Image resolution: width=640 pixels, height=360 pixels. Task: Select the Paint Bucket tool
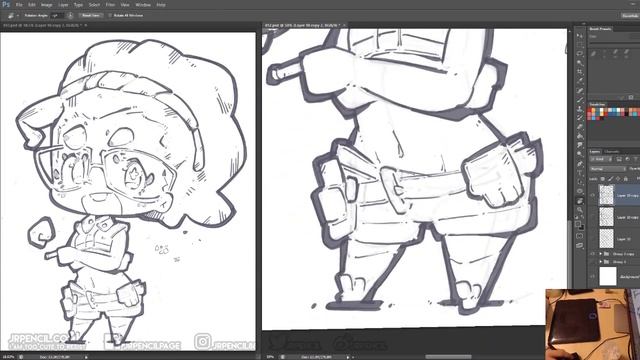580,136
